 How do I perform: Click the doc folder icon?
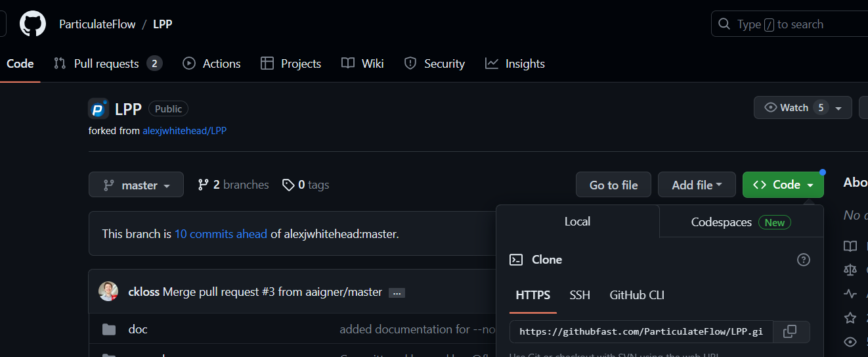(x=109, y=329)
